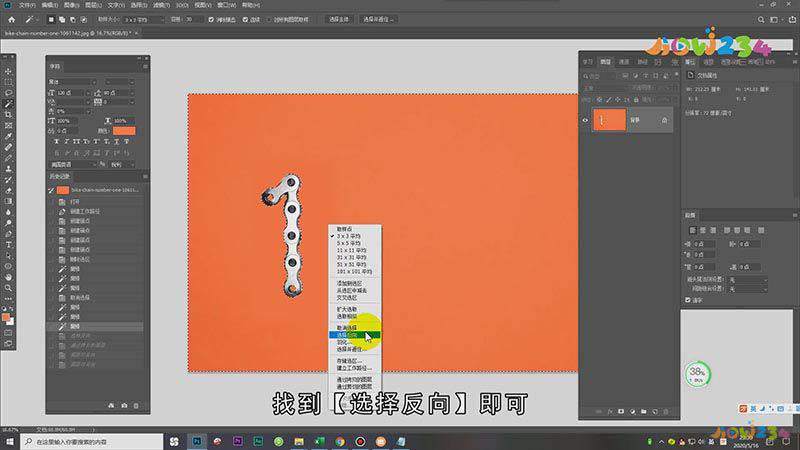Select the Crop tool
This screenshot has width=800, height=450.
8,114
